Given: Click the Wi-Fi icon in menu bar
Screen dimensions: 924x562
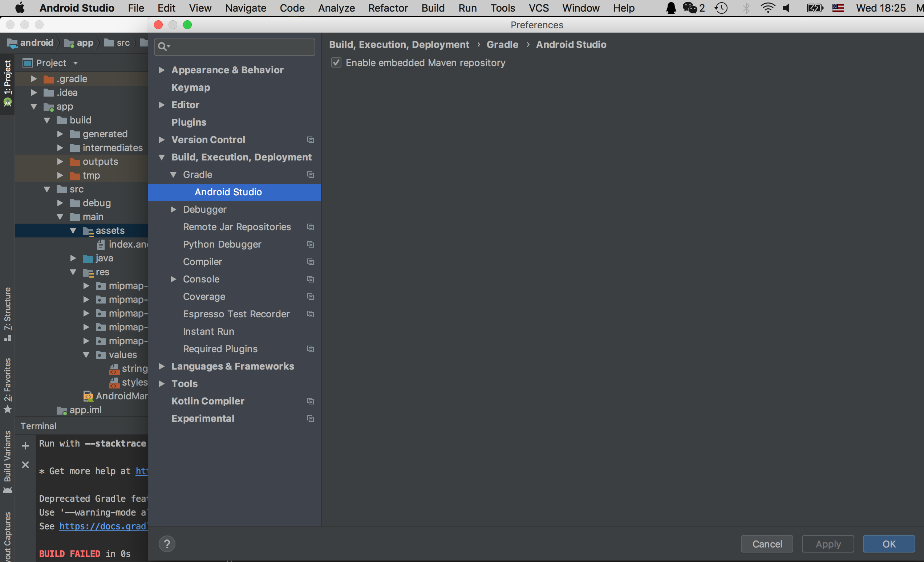Looking at the screenshot, I should pos(767,8).
